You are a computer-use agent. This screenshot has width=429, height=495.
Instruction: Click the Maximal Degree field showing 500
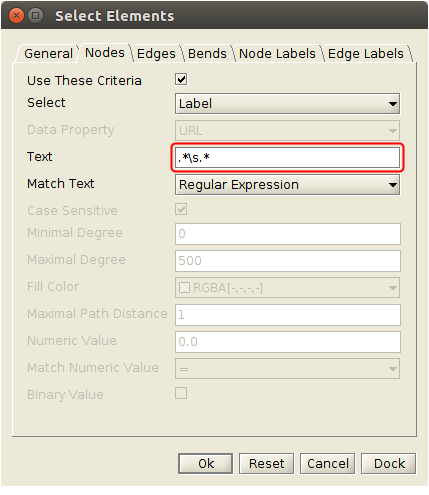[x=288, y=261]
